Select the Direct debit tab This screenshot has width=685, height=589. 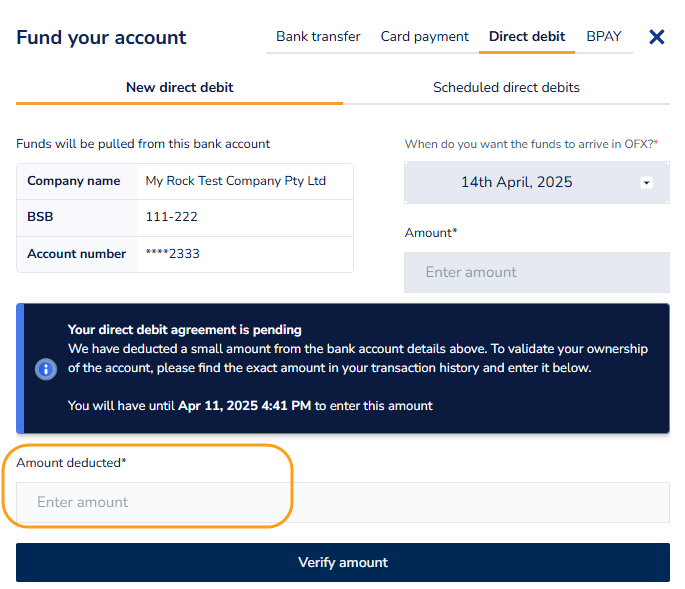(527, 36)
